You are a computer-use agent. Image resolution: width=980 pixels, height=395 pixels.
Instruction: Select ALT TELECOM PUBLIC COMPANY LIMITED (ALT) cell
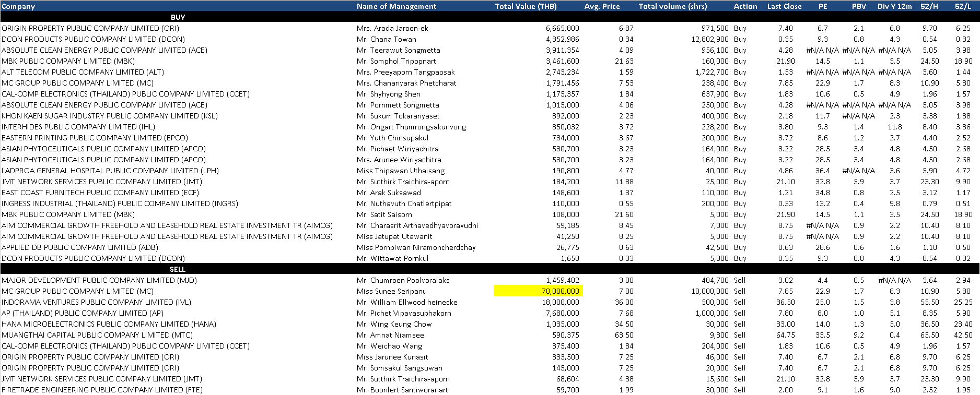[x=83, y=72]
